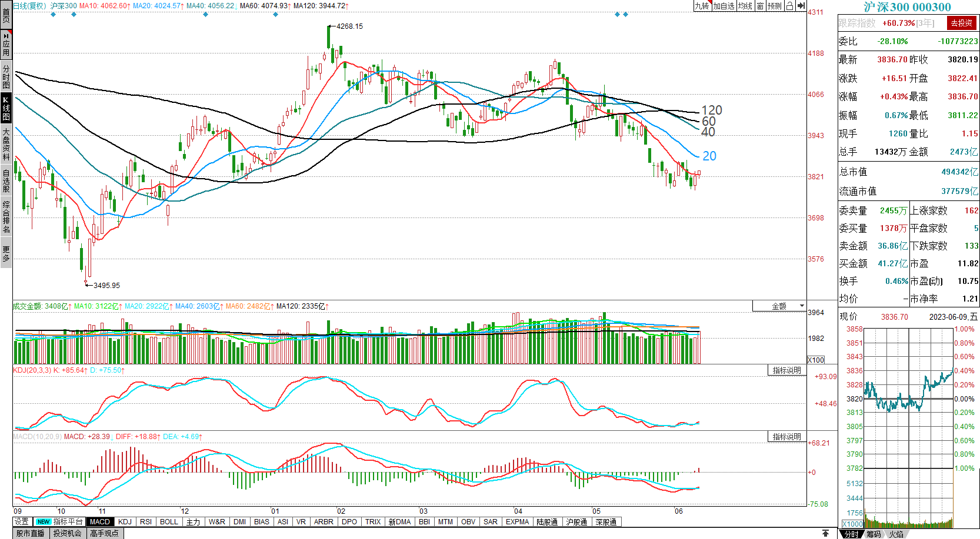Toggle the 均线 moving average display

click(745, 6)
